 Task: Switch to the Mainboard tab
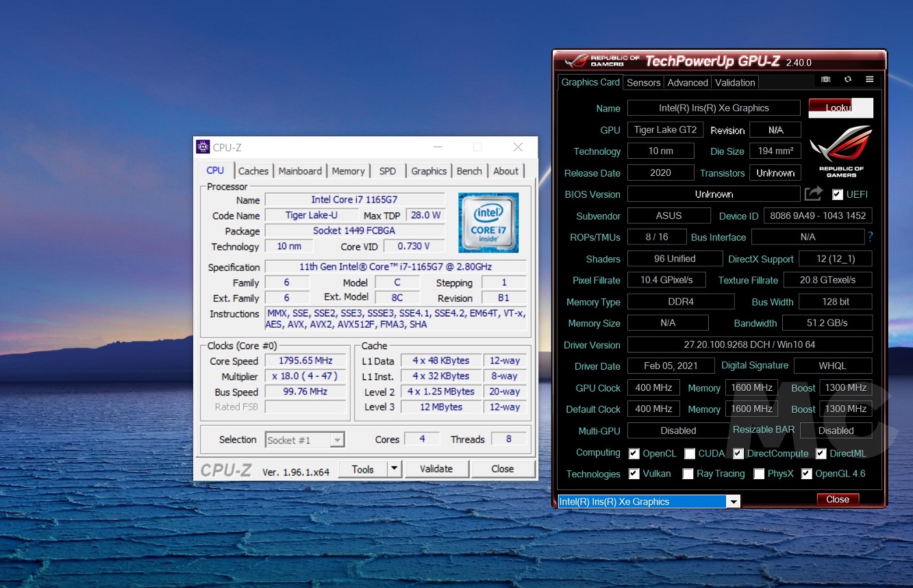(300, 171)
